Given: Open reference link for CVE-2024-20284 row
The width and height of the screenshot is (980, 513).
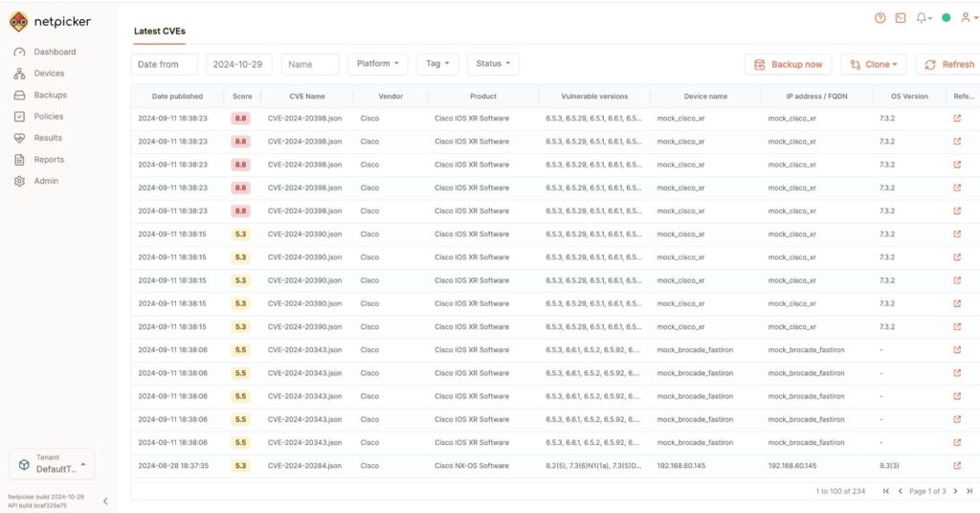Looking at the screenshot, I should pyautogui.click(x=957, y=466).
